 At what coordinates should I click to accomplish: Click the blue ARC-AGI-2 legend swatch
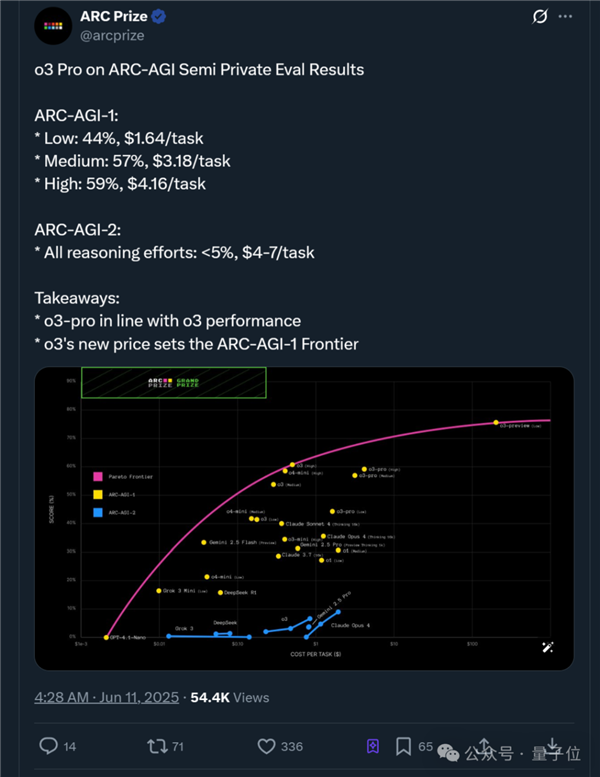98,512
